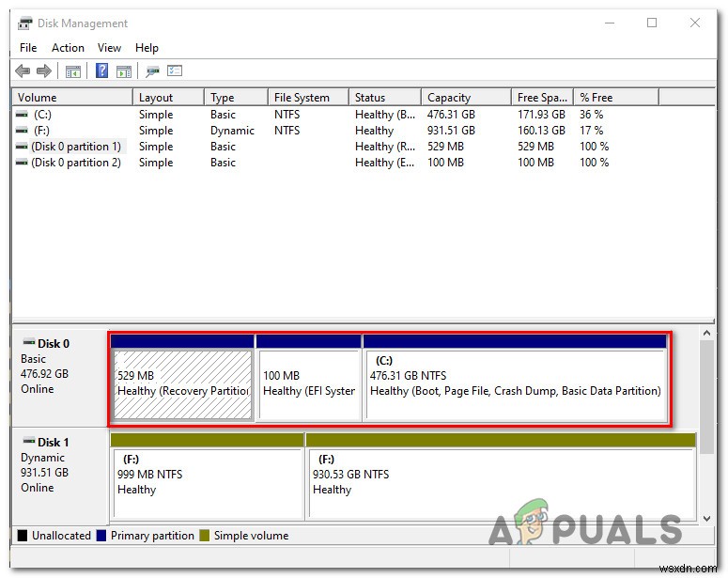Click the scroll up arrow in disk pane

point(706,333)
